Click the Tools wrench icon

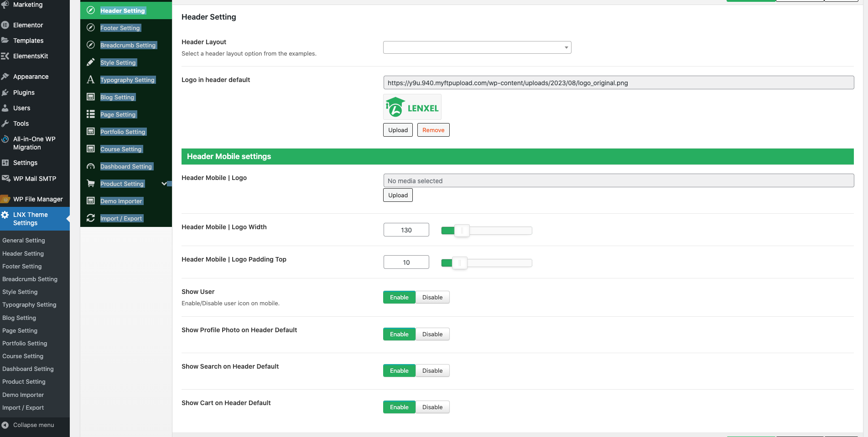point(5,123)
